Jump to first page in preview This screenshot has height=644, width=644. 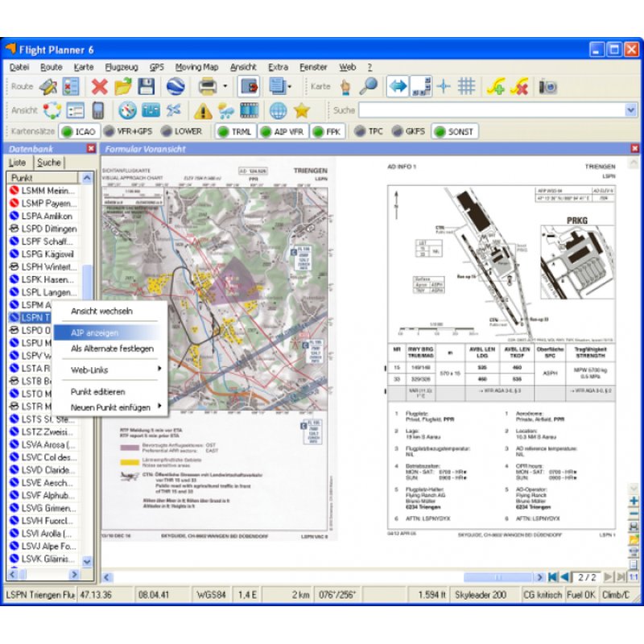click(x=553, y=577)
